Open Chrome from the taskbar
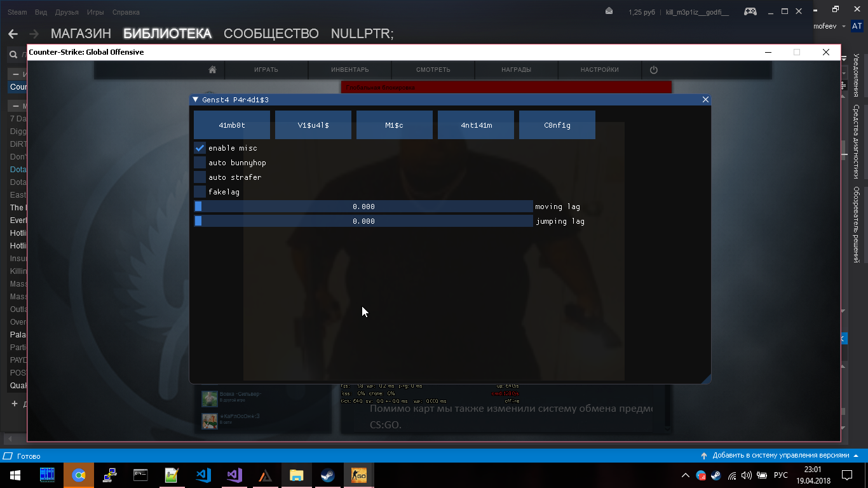Viewport: 868px width, 488px height. tap(79, 475)
